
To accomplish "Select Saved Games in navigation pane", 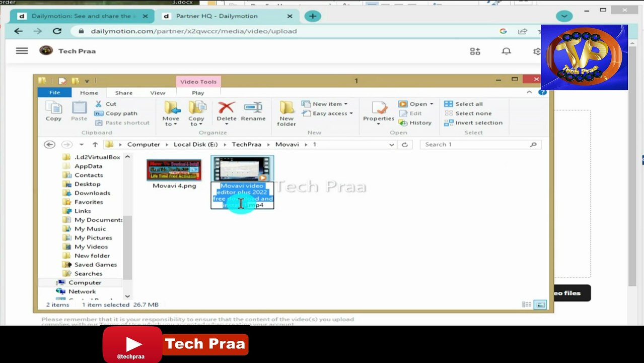I will pyautogui.click(x=95, y=265).
